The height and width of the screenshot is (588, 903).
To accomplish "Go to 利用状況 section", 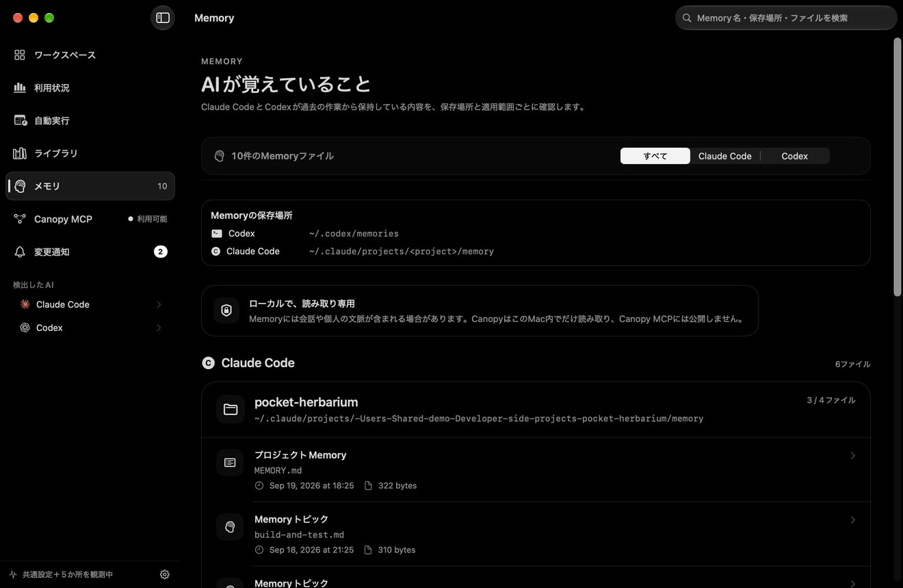I will tap(90, 88).
